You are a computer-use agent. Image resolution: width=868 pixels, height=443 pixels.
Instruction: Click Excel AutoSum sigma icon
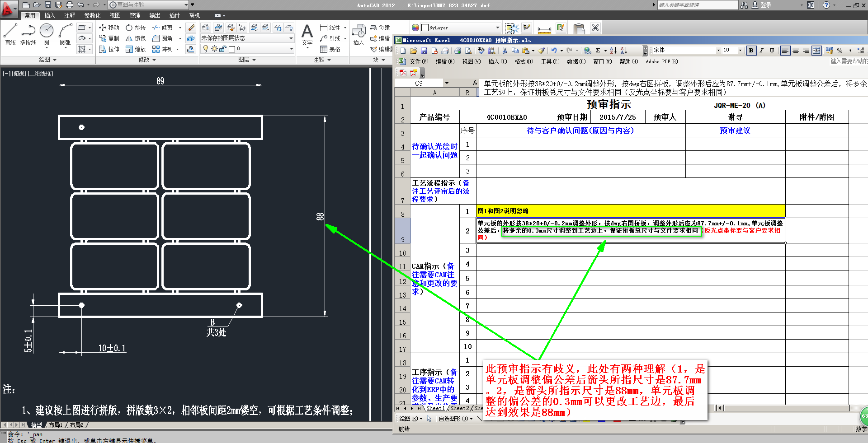point(598,51)
